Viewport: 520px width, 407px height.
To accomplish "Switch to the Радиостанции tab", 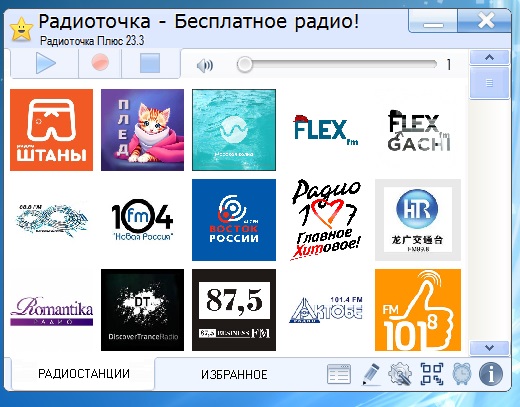I will pyautogui.click(x=83, y=374).
